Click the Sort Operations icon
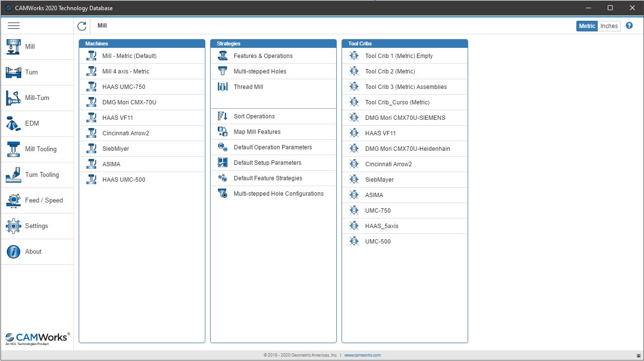Screen dimensions: 644x361 coord(223,116)
